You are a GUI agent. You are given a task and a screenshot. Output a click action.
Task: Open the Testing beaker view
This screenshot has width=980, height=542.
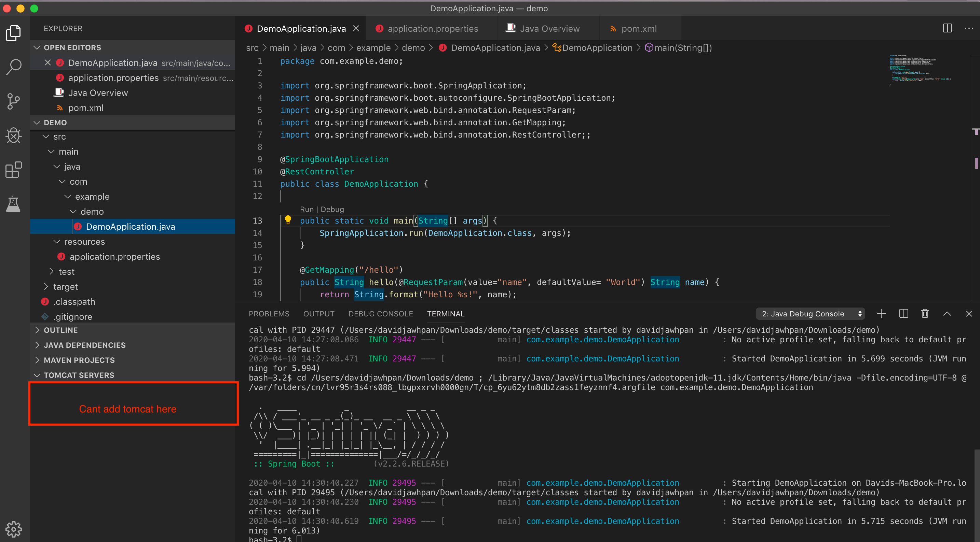point(14,204)
